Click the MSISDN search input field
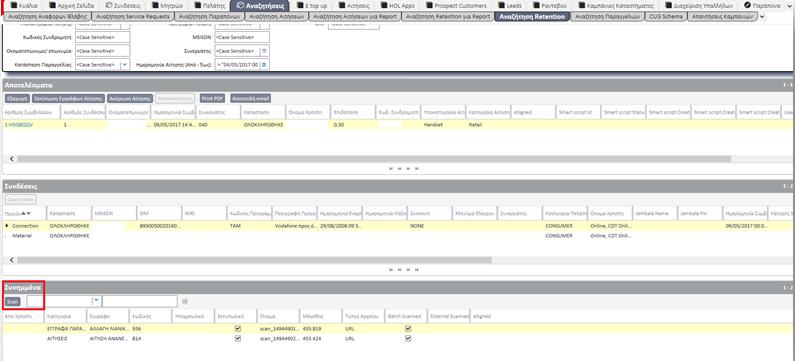Screen dimensions: 795x361 [x=242, y=38]
